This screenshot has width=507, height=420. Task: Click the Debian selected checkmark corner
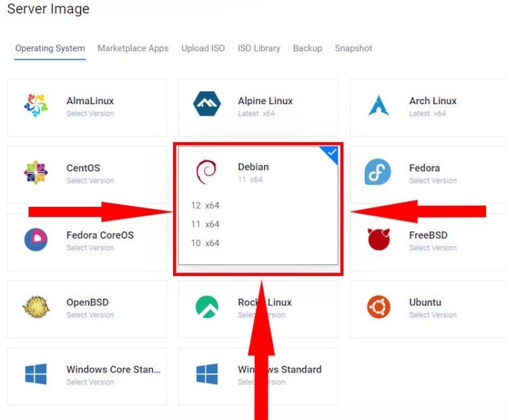[x=331, y=154]
